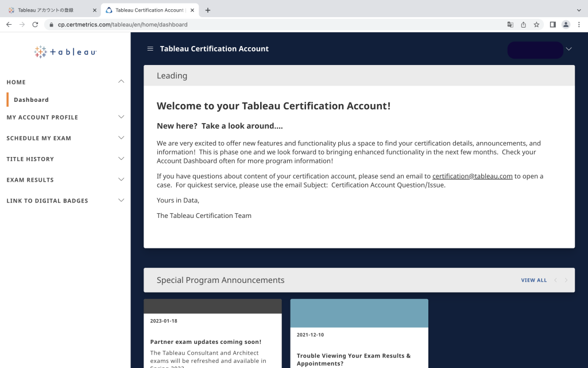
Task: Click the Tableau logo in the sidebar
Action: pyautogui.click(x=65, y=52)
